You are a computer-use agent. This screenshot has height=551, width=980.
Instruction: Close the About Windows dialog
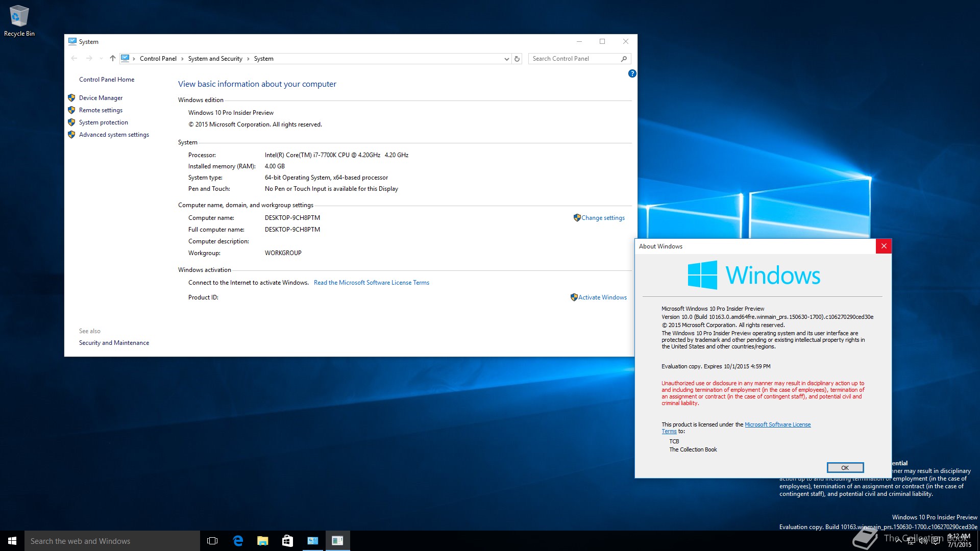884,246
